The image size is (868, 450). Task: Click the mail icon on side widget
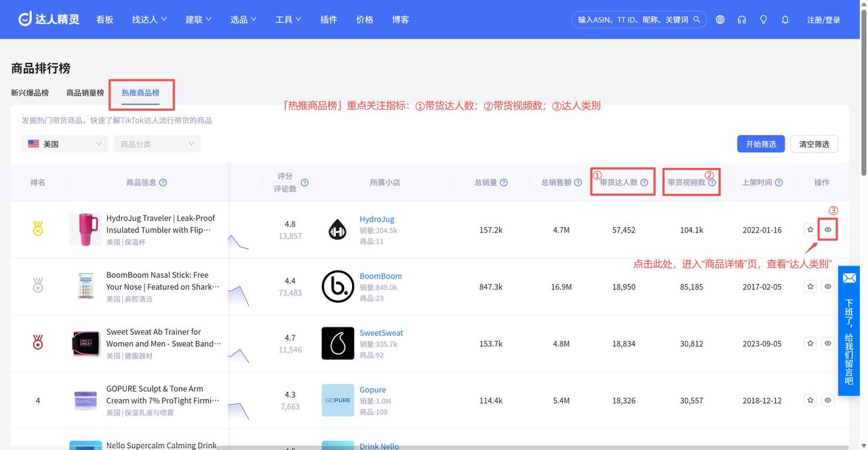(849, 278)
